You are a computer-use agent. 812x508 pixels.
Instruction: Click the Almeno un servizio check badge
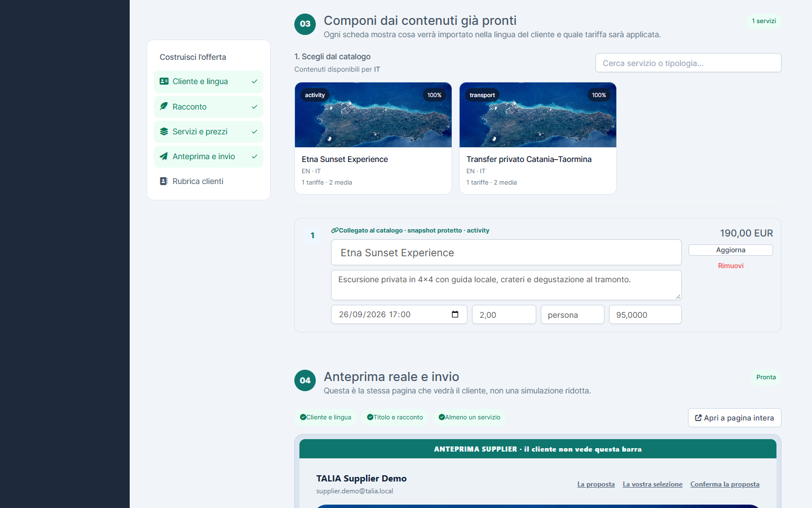pos(469,417)
